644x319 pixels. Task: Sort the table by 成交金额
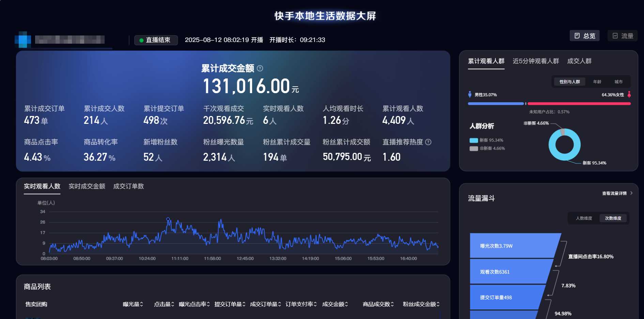point(335,304)
